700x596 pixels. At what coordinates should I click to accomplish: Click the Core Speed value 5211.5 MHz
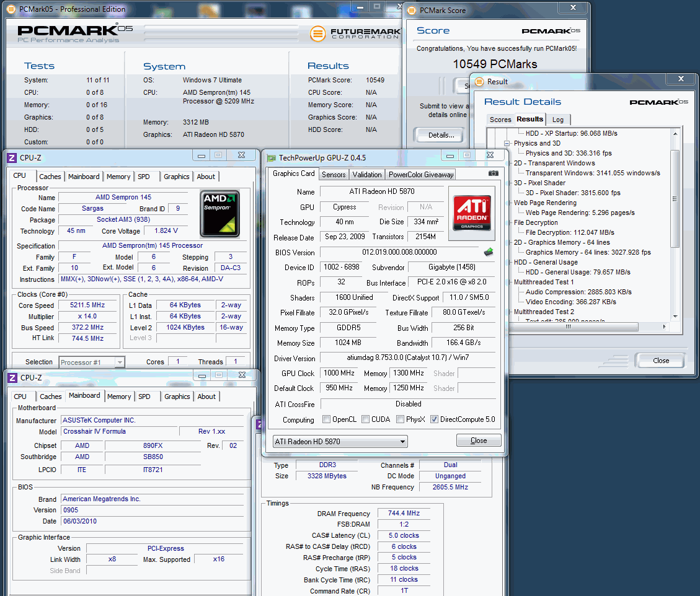pyautogui.click(x=87, y=305)
